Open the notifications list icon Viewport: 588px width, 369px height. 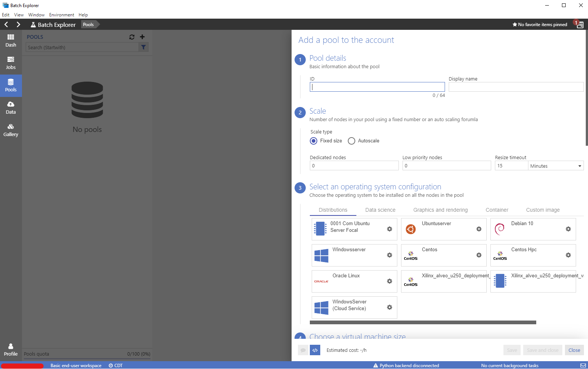[580, 25]
